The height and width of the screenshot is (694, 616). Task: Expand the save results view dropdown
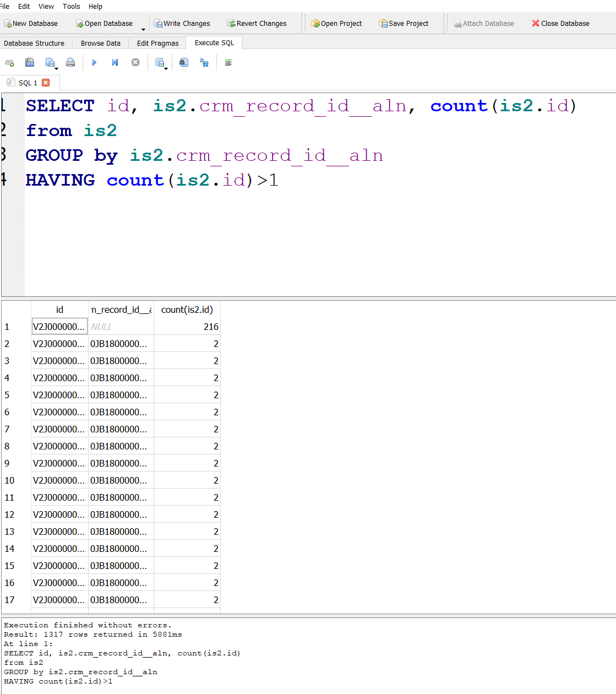coord(166,68)
